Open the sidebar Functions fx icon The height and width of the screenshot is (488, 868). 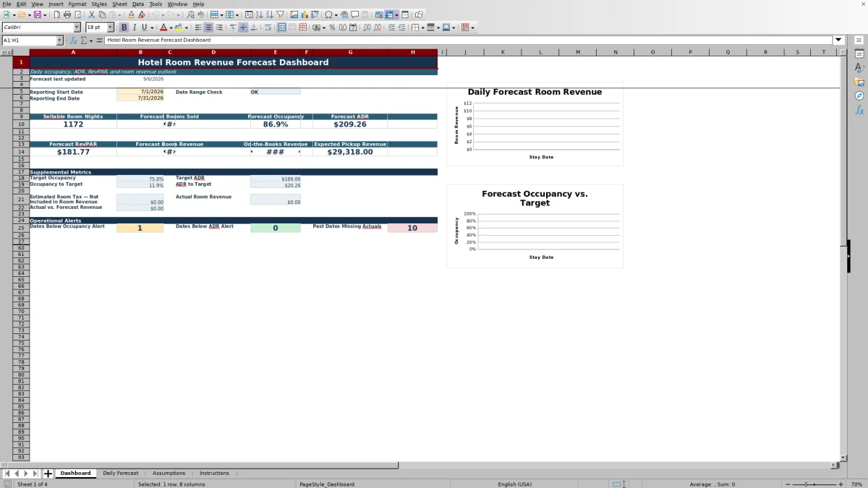(x=859, y=110)
